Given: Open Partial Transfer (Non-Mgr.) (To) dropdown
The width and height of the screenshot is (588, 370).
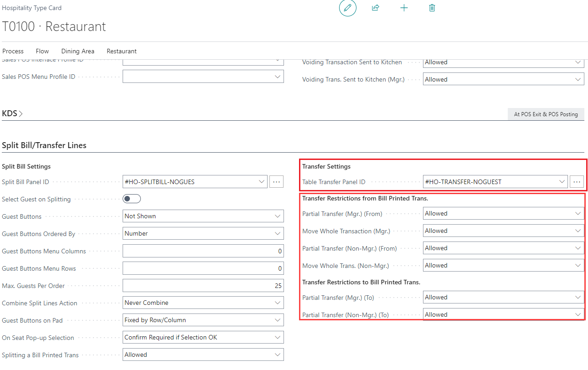Looking at the screenshot, I should point(503,315).
